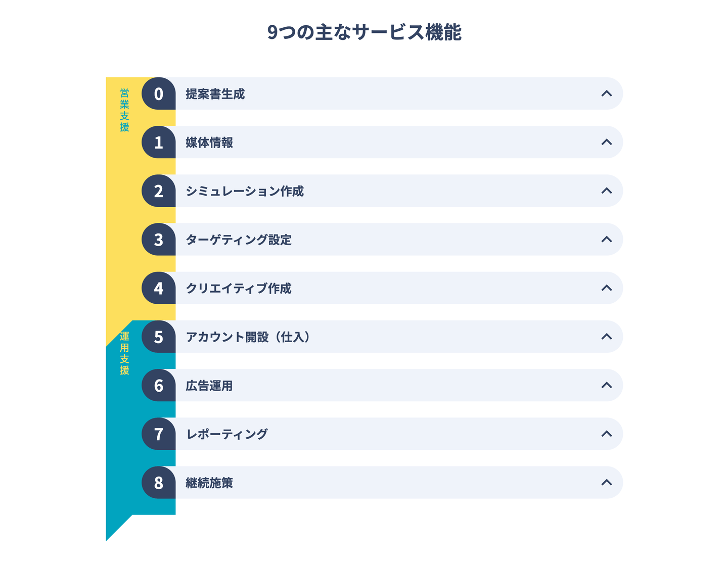Screen dimensions: 728x564
Task: Click the number 4 badge icon
Action: click(159, 288)
